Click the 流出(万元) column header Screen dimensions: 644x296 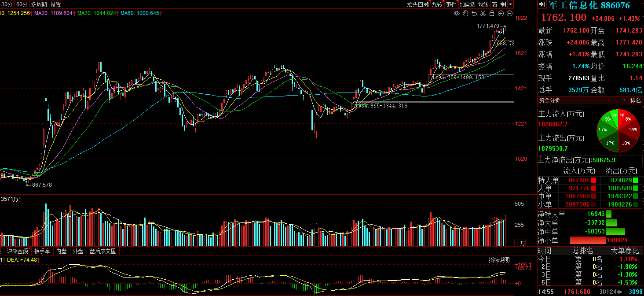coord(621,170)
